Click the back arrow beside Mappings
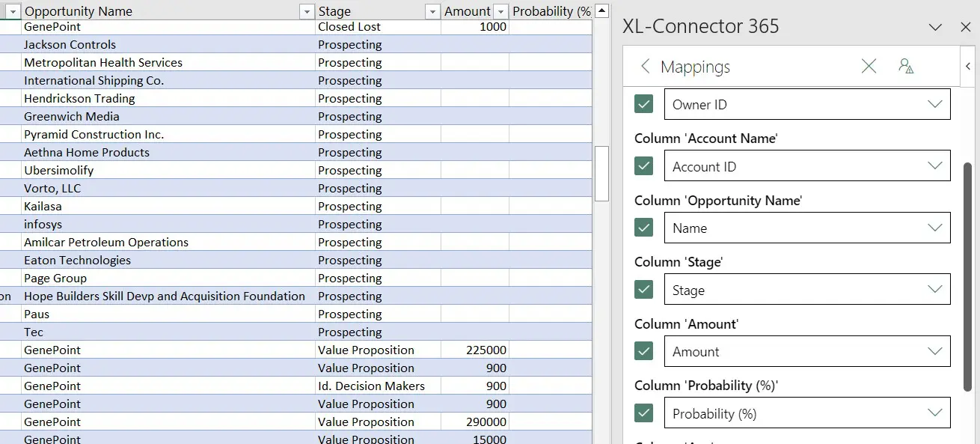Viewport: 980px width, 444px height. tap(645, 67)
